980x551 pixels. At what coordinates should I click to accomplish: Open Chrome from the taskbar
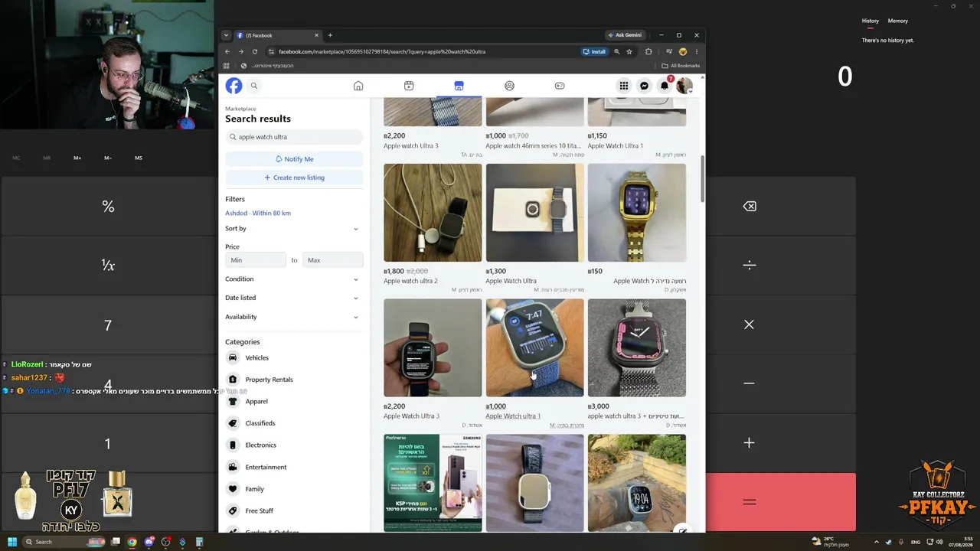click(132, 542)
